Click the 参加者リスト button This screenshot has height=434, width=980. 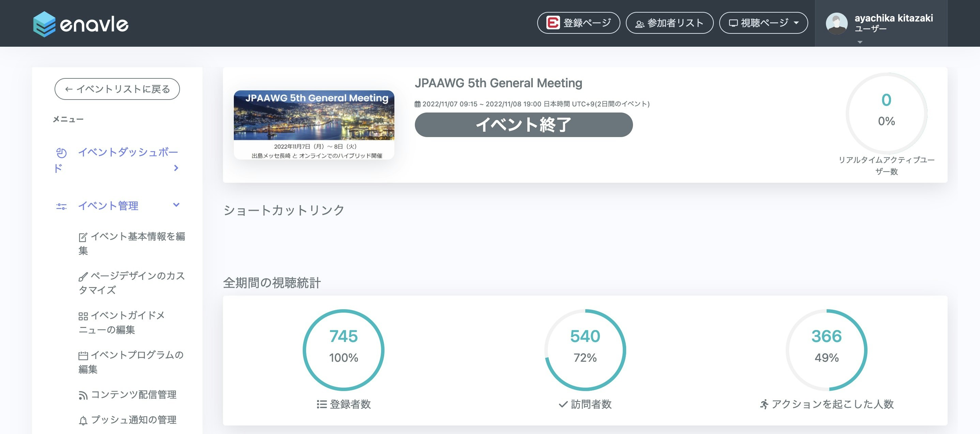669,23
